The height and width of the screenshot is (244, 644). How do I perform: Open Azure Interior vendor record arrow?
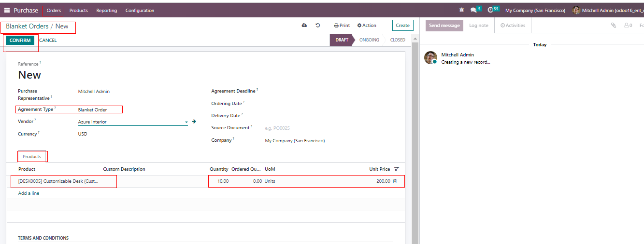[194, 122]
